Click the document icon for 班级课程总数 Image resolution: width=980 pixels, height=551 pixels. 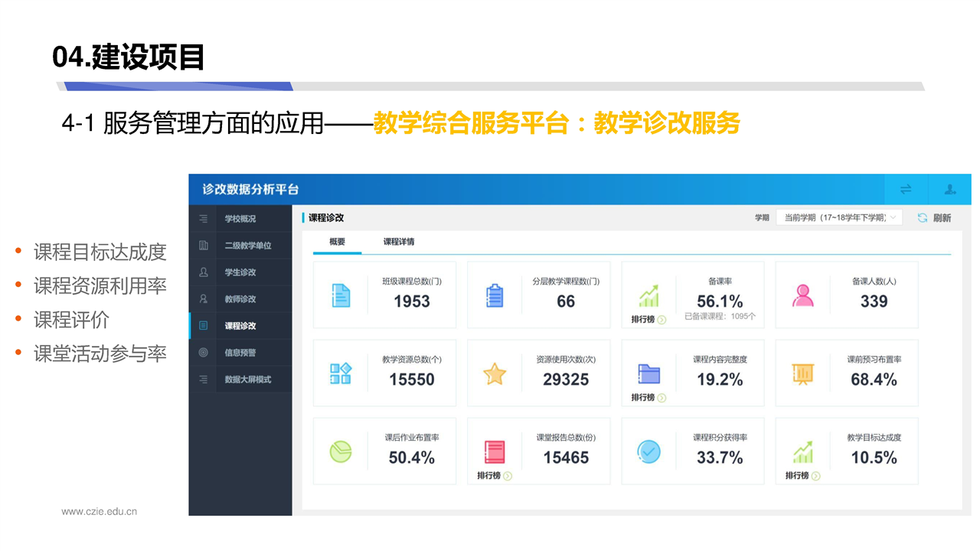tap(341, 295)
